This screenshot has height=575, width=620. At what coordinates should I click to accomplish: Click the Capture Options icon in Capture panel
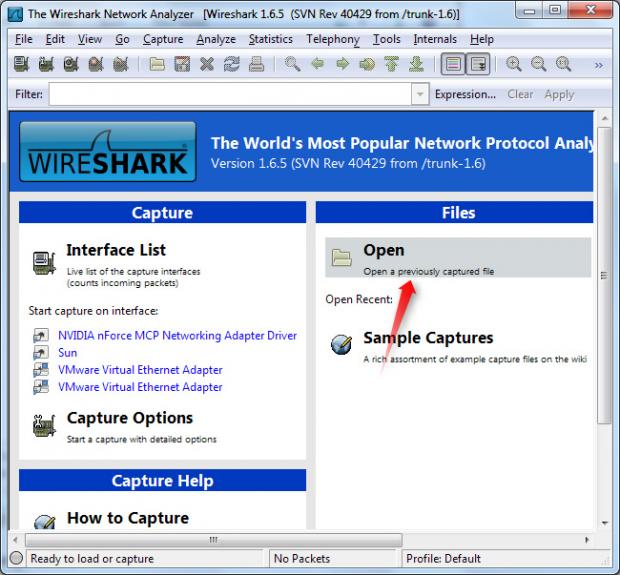pos(44,426)
